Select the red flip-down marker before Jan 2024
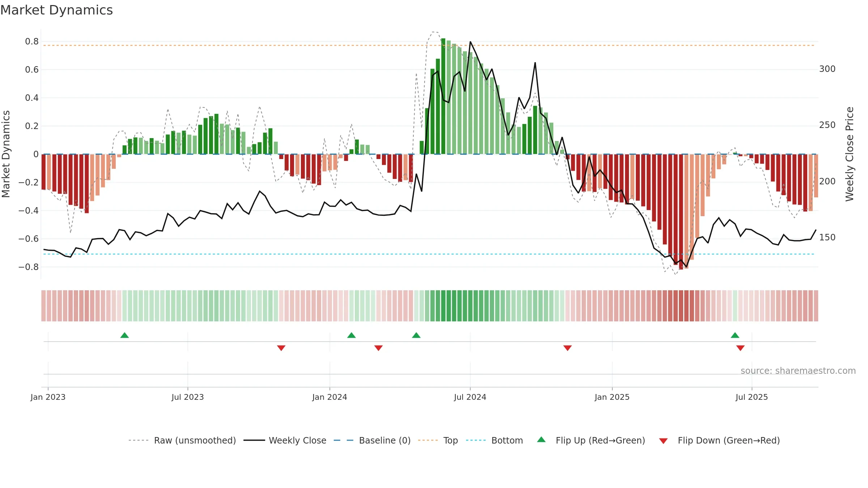 click(281, 348)
